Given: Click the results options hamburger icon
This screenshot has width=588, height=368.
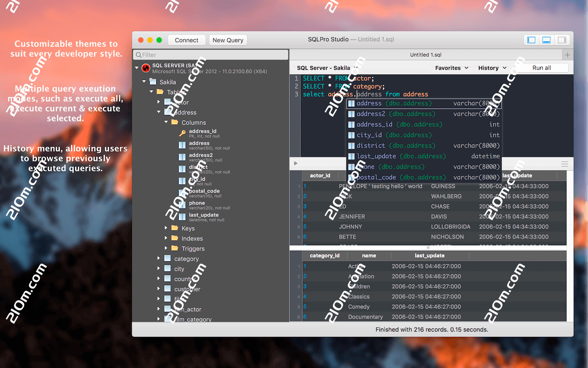Looking at the screenshot, I should [x=565, y=163].
